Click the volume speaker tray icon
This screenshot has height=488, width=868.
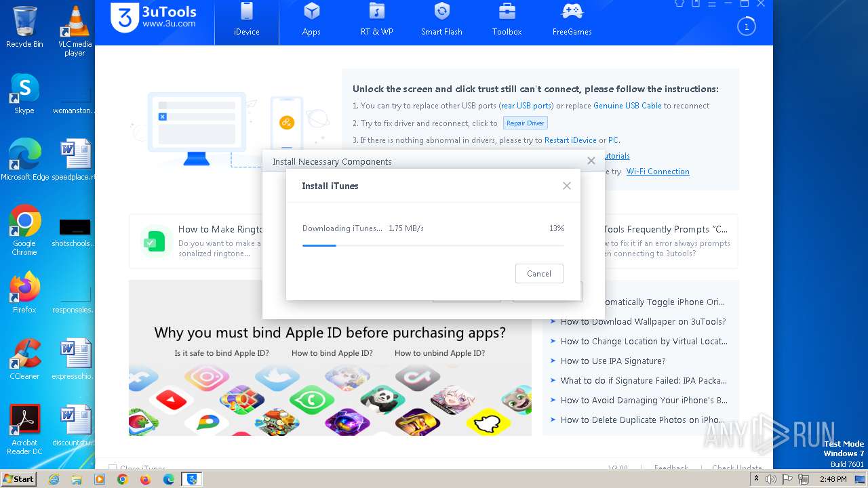click(x=771, y=479)
